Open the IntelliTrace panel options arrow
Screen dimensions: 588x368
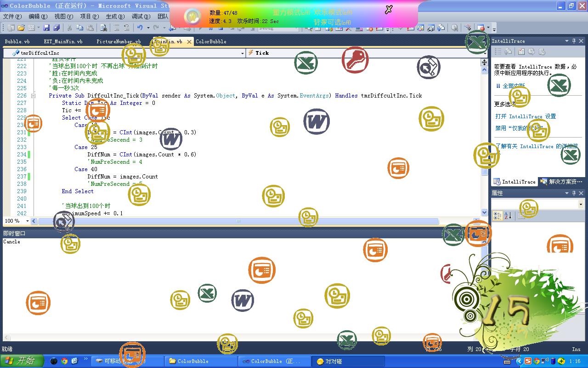(567, 41)
